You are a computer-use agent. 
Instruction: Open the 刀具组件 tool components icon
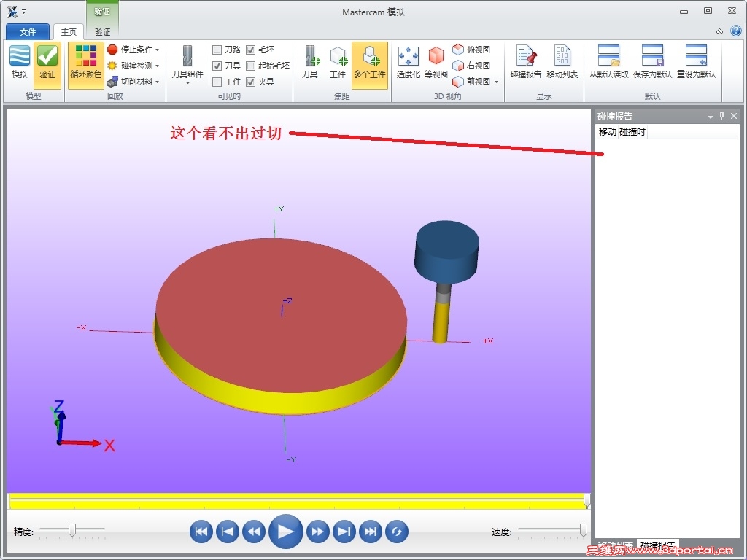187,56
